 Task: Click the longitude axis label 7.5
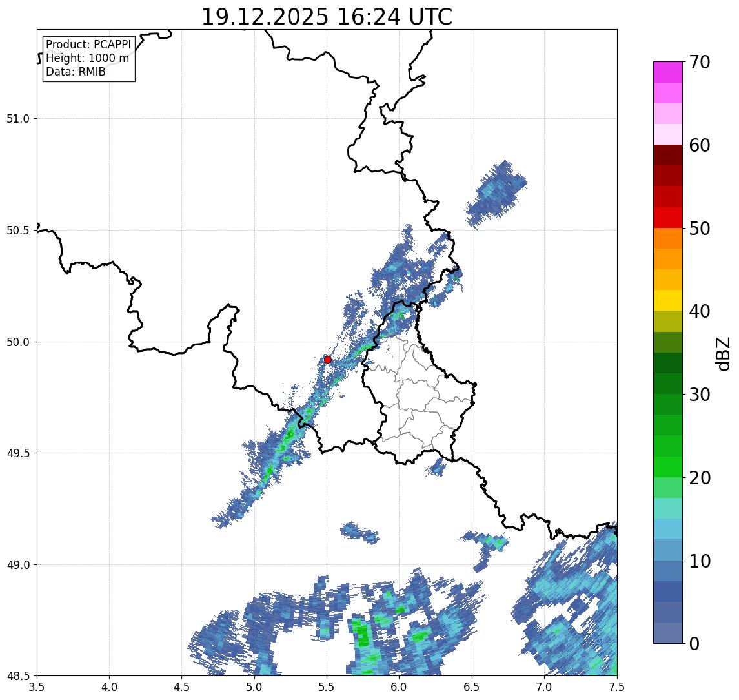coord(617,687)
